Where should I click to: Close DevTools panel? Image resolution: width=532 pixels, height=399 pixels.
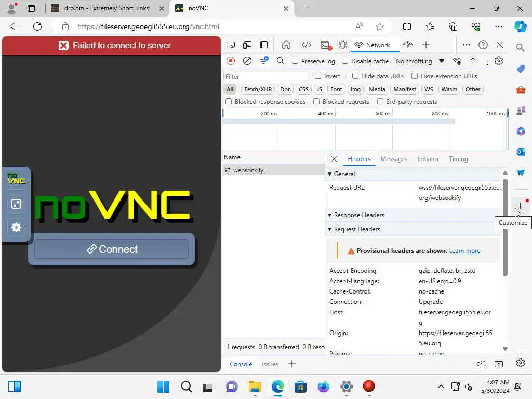500,45
